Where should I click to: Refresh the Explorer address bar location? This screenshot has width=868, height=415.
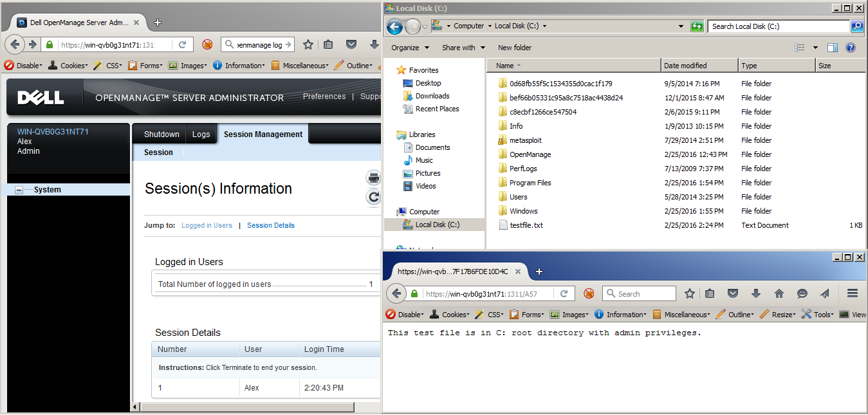click(x=697, y=26)
